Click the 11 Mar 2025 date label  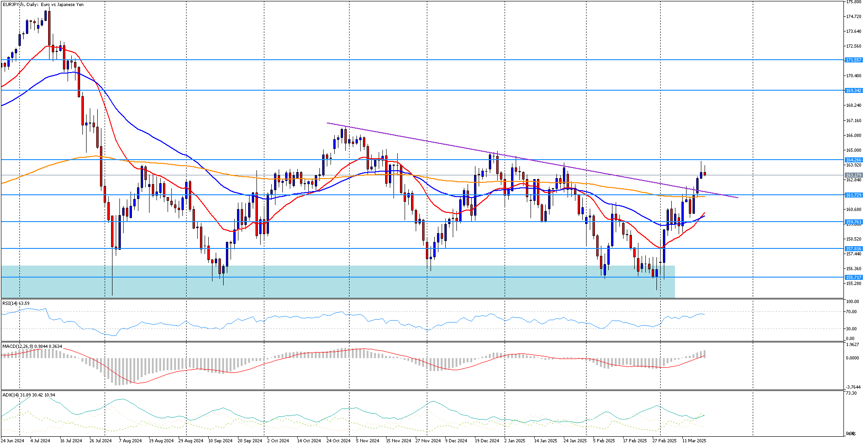coord(694,441)
